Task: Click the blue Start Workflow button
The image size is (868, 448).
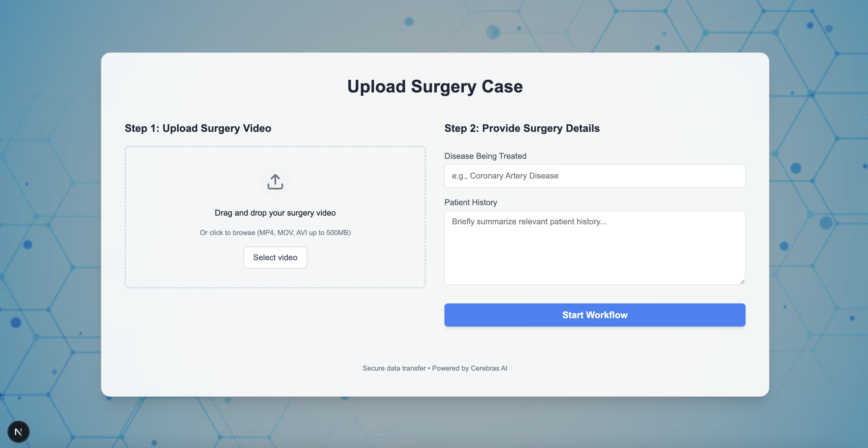Action: (595, 315)
